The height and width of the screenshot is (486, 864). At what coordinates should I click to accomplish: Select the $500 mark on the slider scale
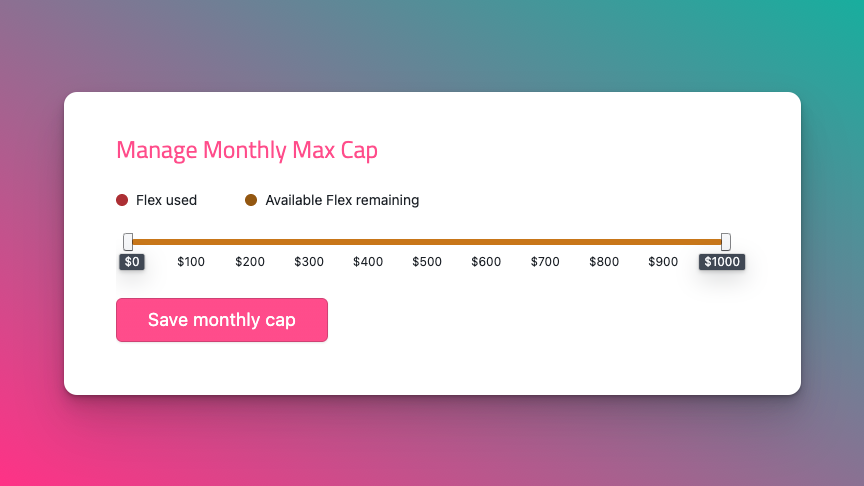426,262
